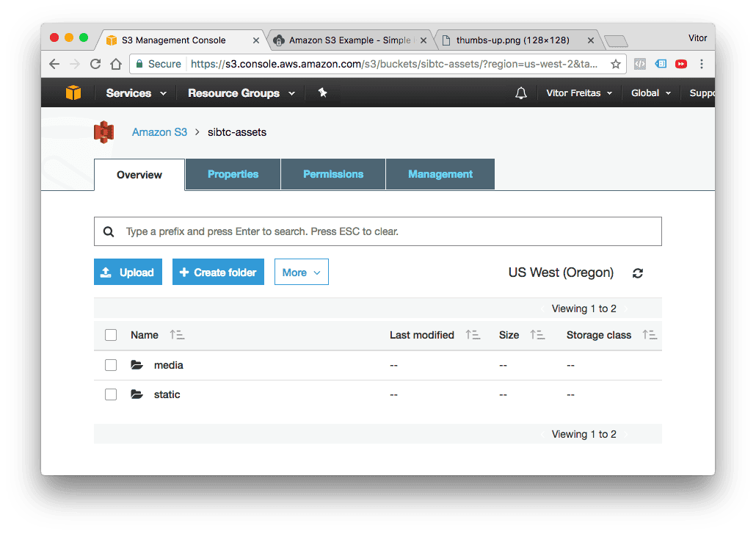This screenshot has width=756, height=534.
Task: Click the blue extension icon in toolbar
Action: pyautogui.click(x=661, y=64)
